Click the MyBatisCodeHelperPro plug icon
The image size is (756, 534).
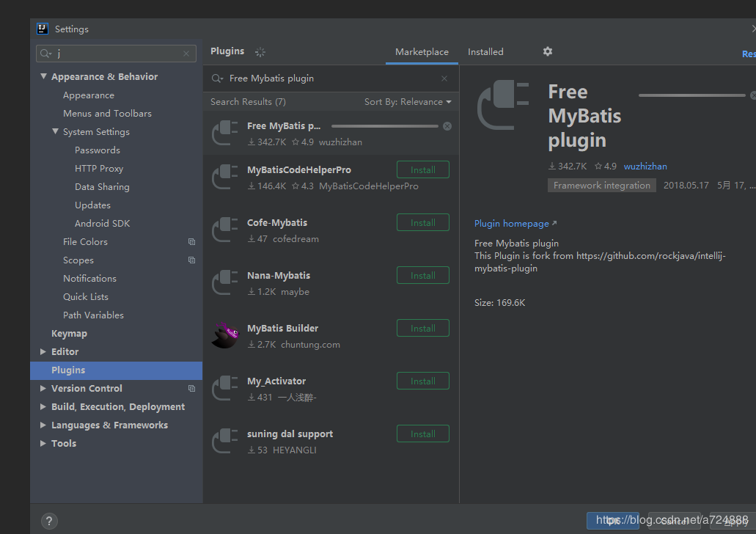point(225,177)
